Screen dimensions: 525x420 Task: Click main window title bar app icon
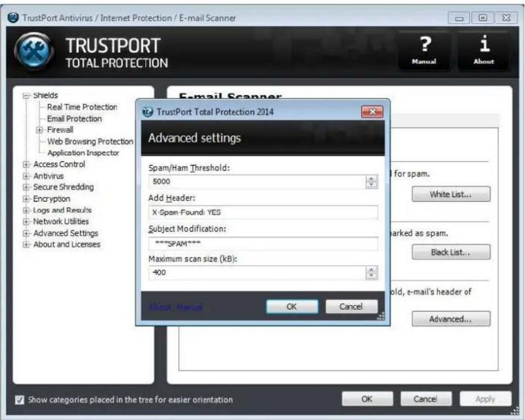point(13,18)
